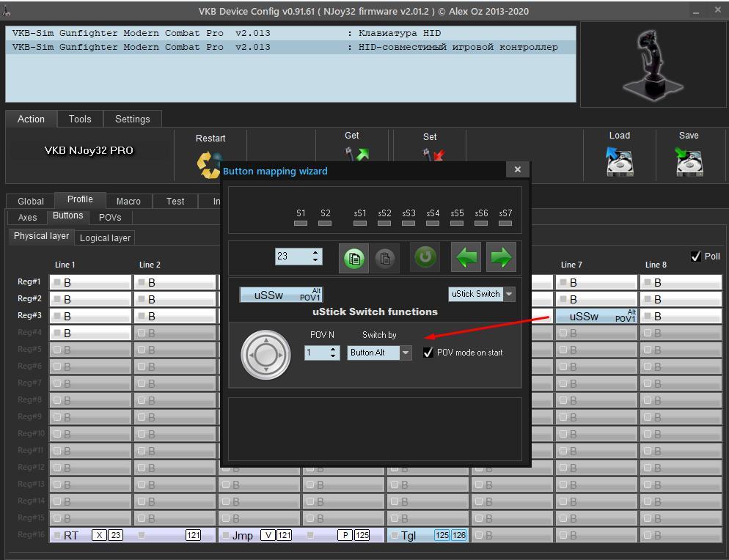Toggle the S2 indicator in wizard
Viewport: 729px width, 560px height.
coord(325,223)
